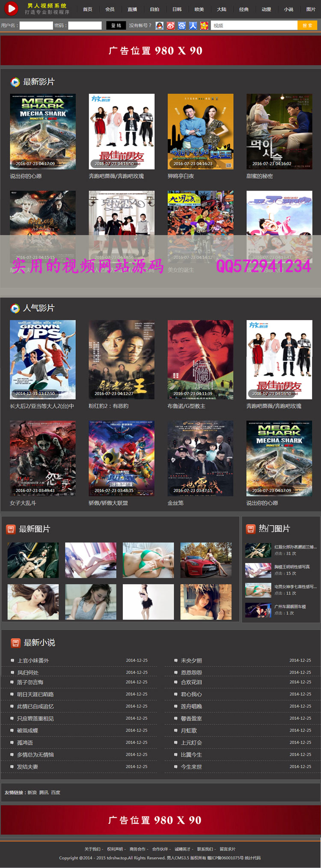Image resolution: width=321 pixels, height=868 pixels.
Task: Open the 联系我们 footer link
Action: [205, 849]
